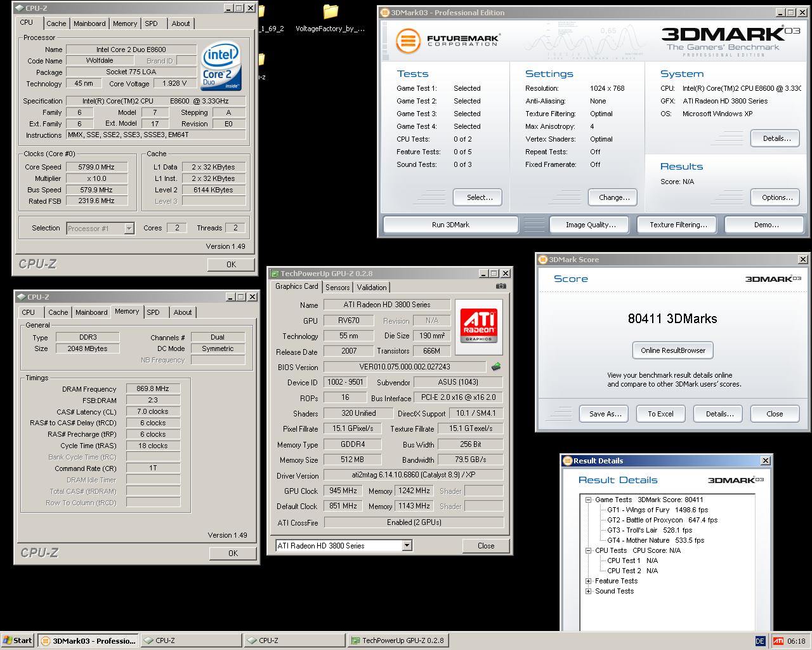Click the 80411 3DMarks score text
The image size is (812, 650).
point(672,319)
